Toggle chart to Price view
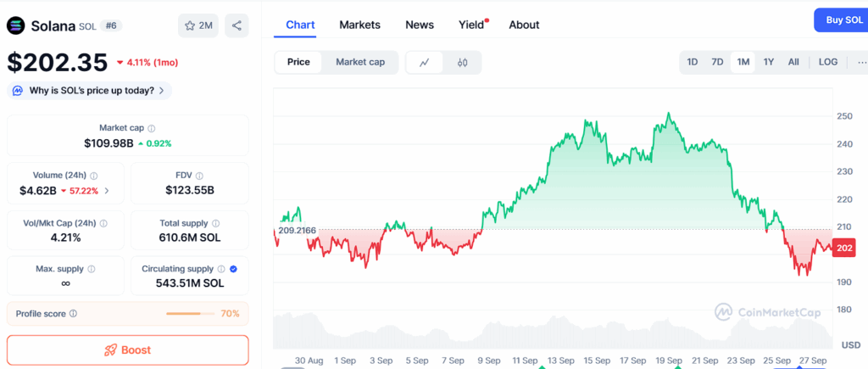Viewport: 868px width, 369px height. point(298,62)
